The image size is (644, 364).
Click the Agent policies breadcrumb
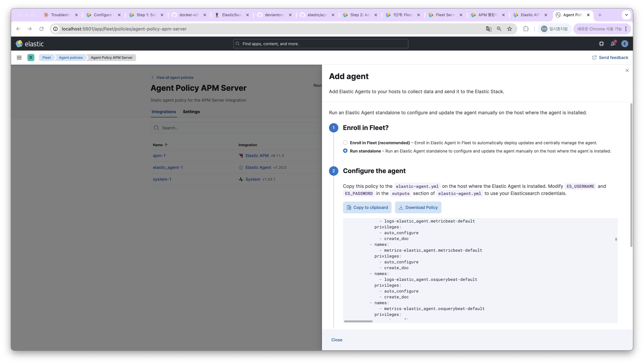click(71, 58)
